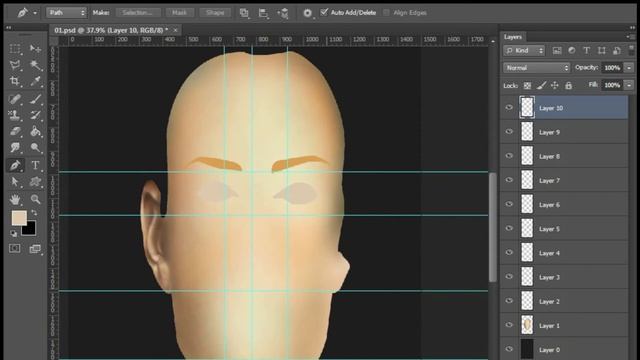Select the Path Selection tool
Screen dimensions: 640x360
tap(15, 181)
